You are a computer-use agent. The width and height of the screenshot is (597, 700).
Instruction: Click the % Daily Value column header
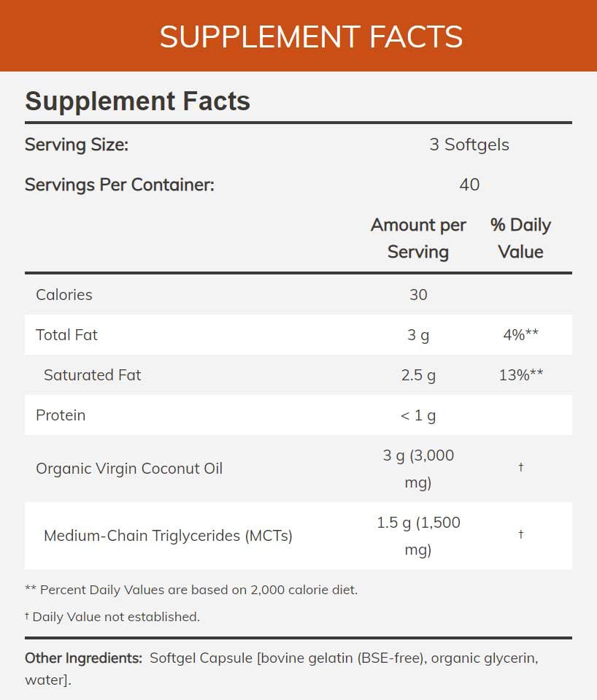pyautogui.click(x=520, y=239)
